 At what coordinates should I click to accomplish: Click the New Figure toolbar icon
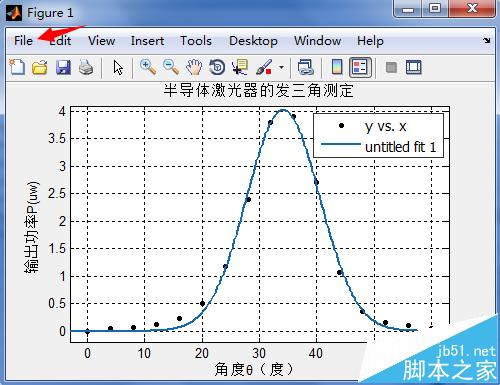coord(17,67)
